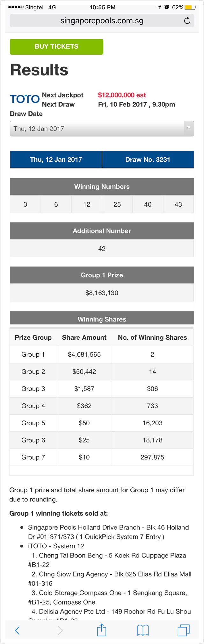This screenshot has width=204, height=644.
Task: Tap the Safari back arrow
Action: click(18, 630)
